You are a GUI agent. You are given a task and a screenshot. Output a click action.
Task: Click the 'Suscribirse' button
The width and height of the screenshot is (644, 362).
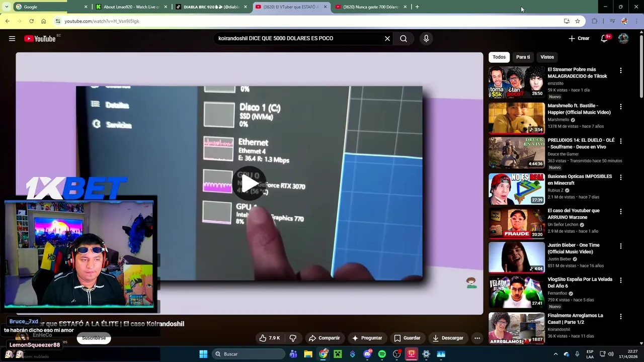[94, 338]
